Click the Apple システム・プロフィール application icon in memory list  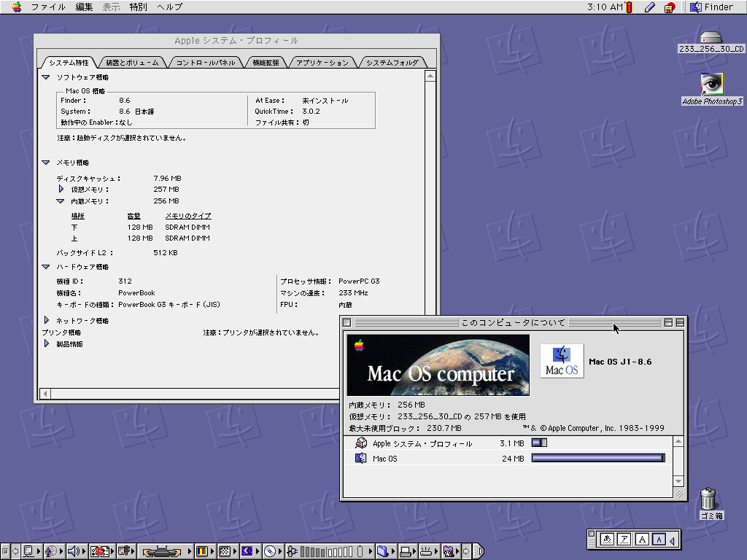(x=361, y=443)
